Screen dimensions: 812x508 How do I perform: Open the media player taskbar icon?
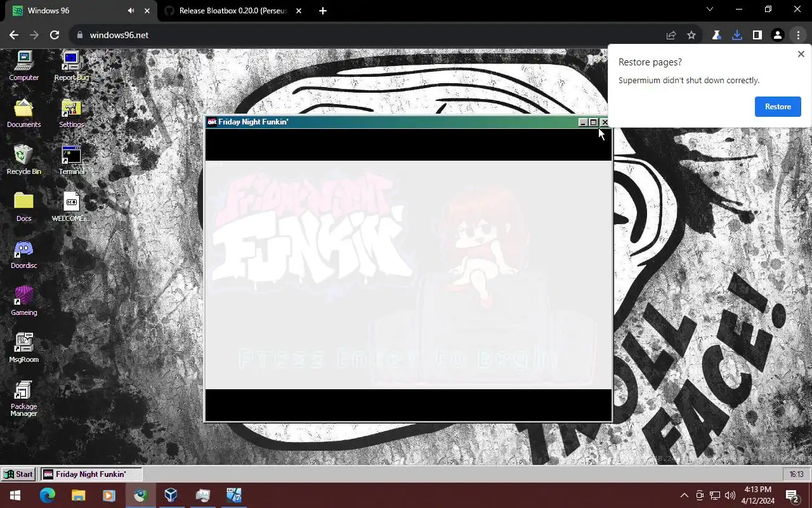[x=108, y=495]
